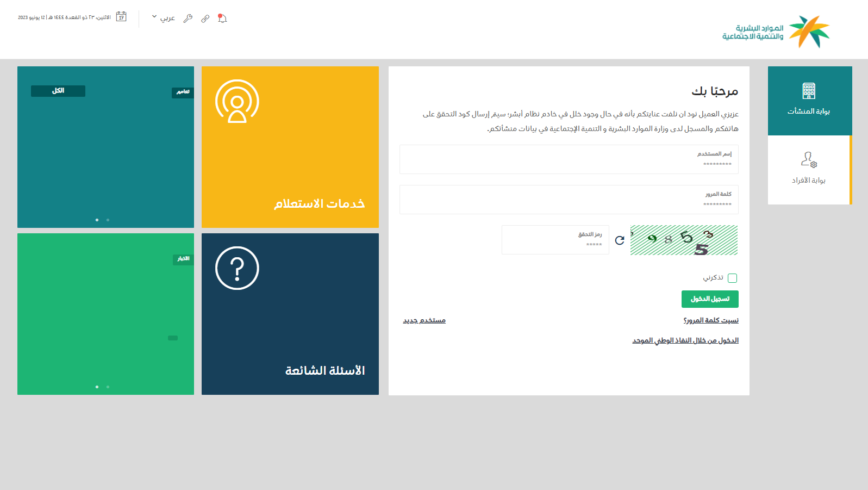Screen dimensions: 868x490
Task: Select second carousel dot on teal card
Action: coord(108,220)
